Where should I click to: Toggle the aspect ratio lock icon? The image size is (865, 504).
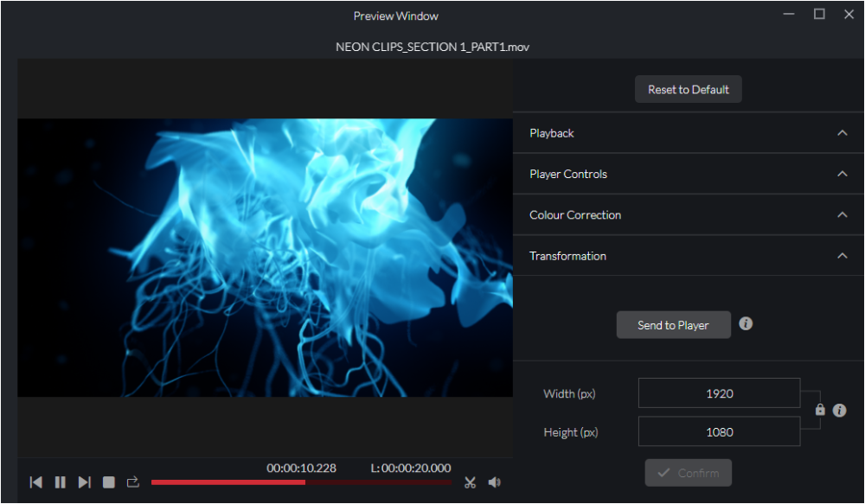tap(820, 411)
